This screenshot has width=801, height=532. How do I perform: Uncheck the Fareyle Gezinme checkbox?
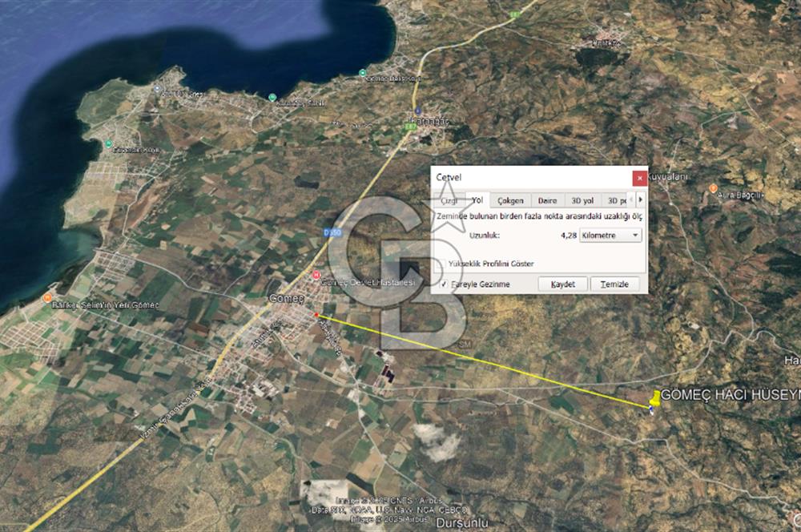(443, 284)
